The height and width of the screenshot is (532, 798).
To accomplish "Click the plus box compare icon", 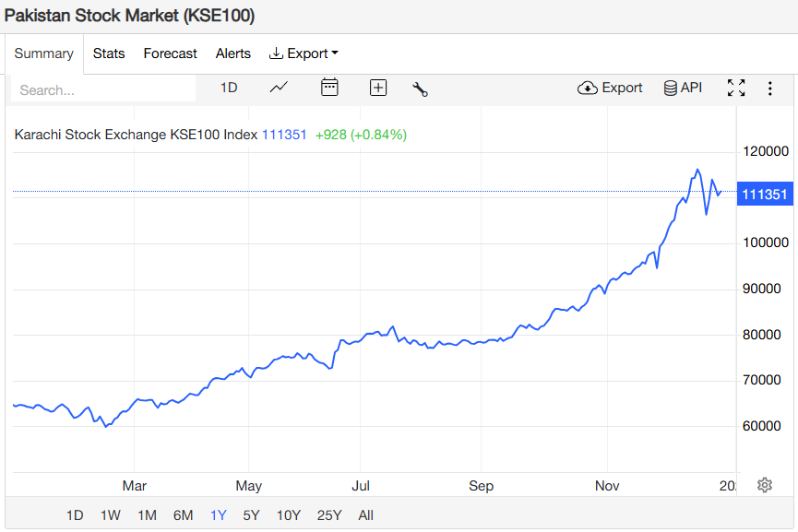I will pyautogui.click(x=377, y=88).
